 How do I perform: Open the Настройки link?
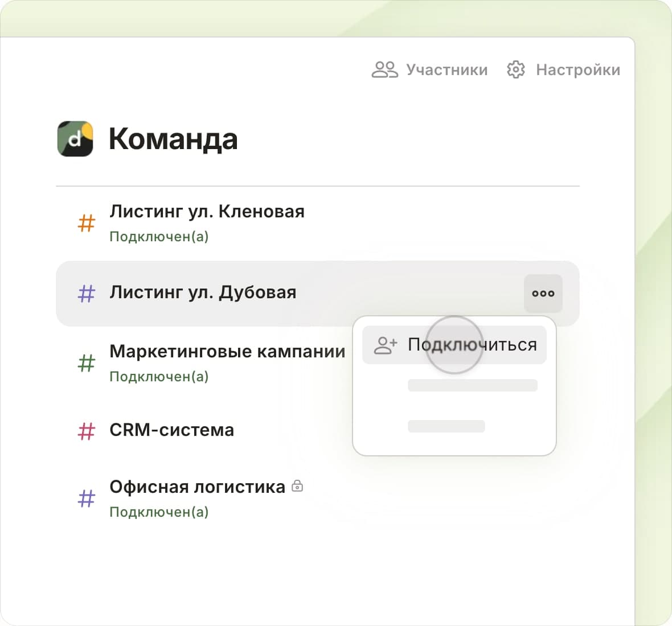click(577, 69)
